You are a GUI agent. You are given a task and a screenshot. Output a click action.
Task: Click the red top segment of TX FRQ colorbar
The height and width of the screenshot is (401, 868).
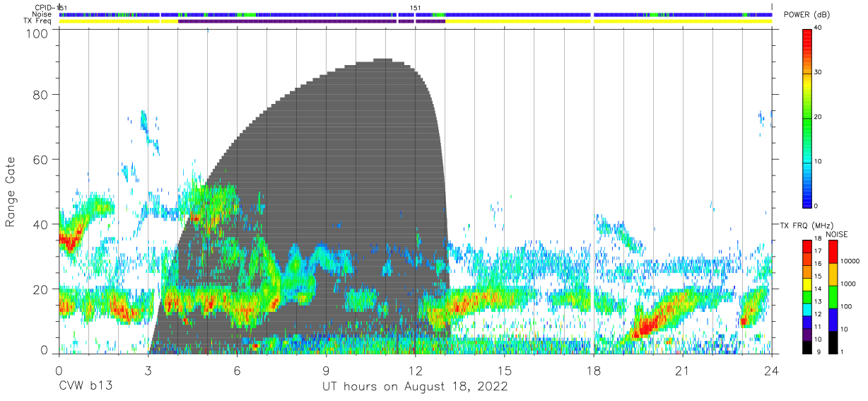click(x=807, y=245)
